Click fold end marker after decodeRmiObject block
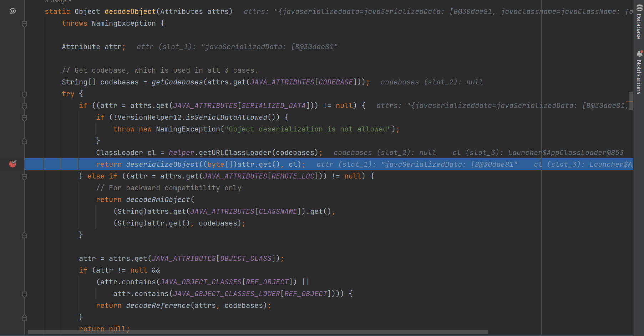The height and width of the screenshot is (336, 644). point(24,235)
